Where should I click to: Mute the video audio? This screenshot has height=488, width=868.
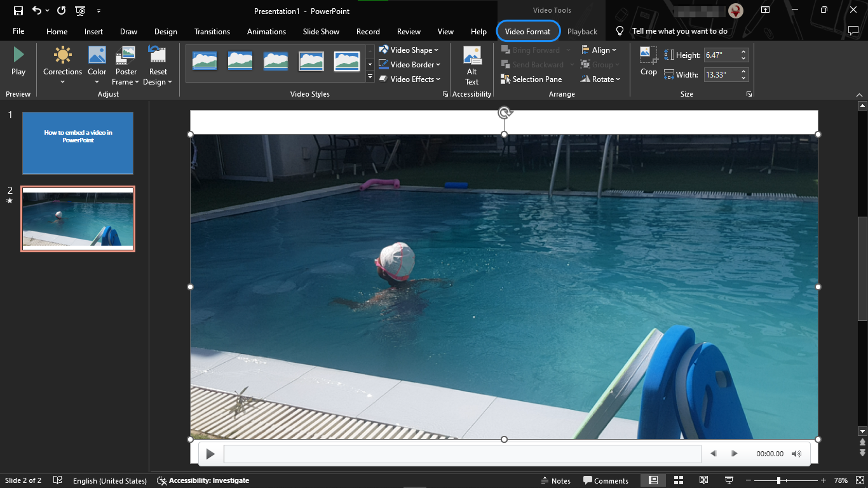coord(796,453)
